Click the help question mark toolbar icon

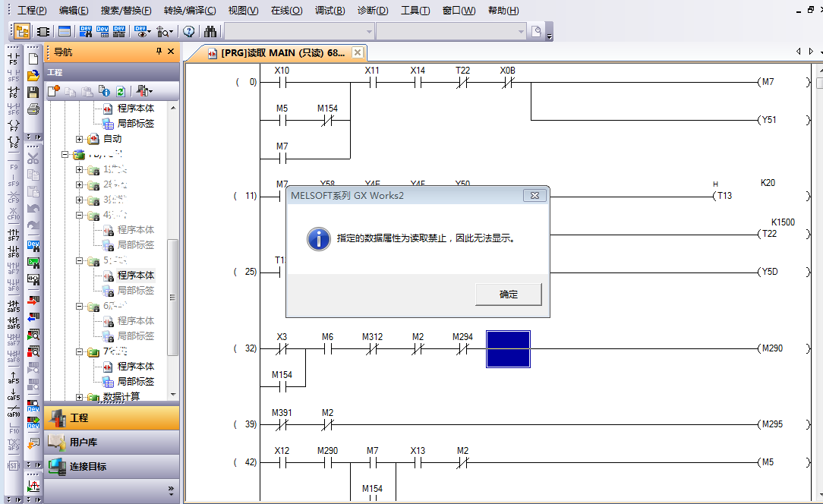pos(188,31)
